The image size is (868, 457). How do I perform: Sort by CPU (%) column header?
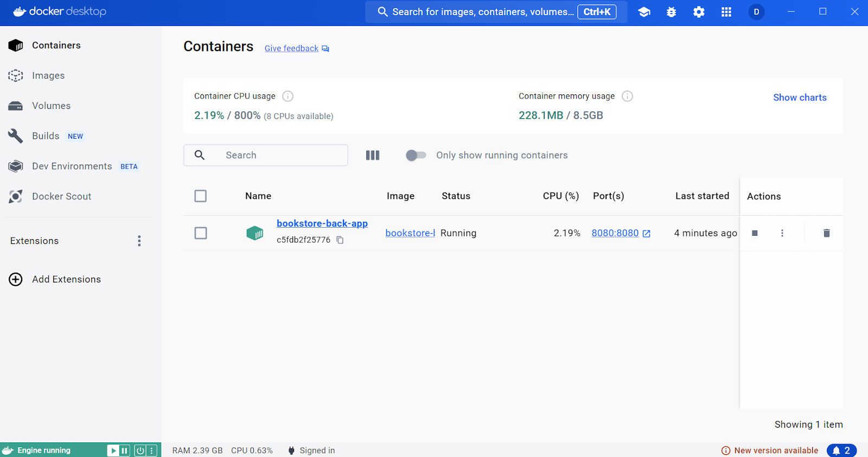pyautogui.click(x=561, y=196)
